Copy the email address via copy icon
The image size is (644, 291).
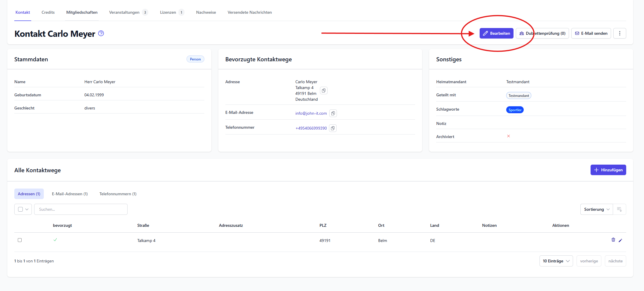(333, 113)
